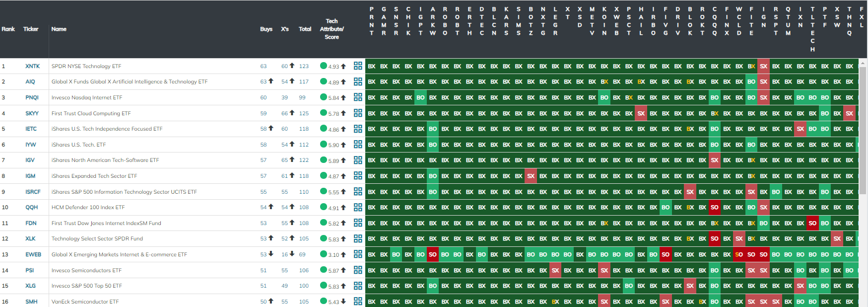Select the TLTECH column header

(x=812, y=29)
